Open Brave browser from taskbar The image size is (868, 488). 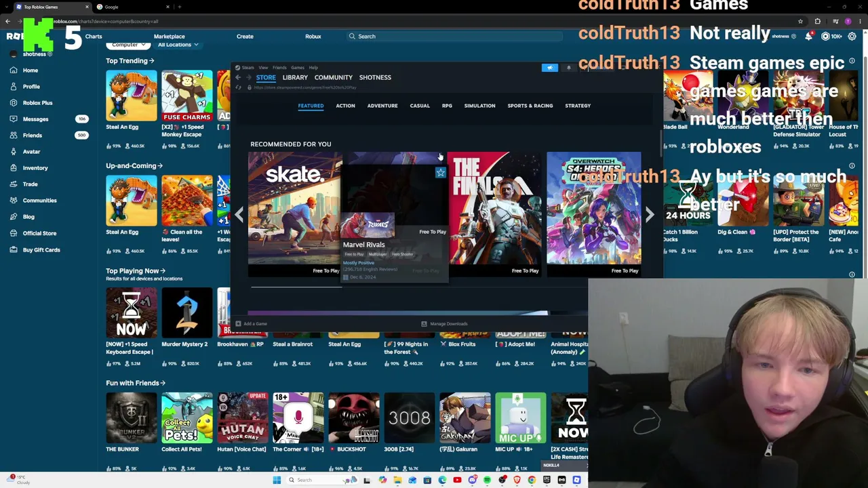[x=517, y=480]
